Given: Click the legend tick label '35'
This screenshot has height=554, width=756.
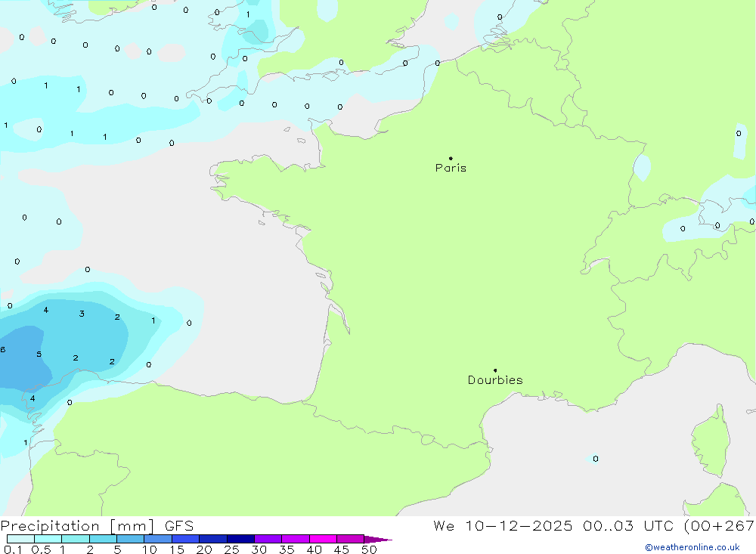Looking at the screenshot, I should coord(287,549).
